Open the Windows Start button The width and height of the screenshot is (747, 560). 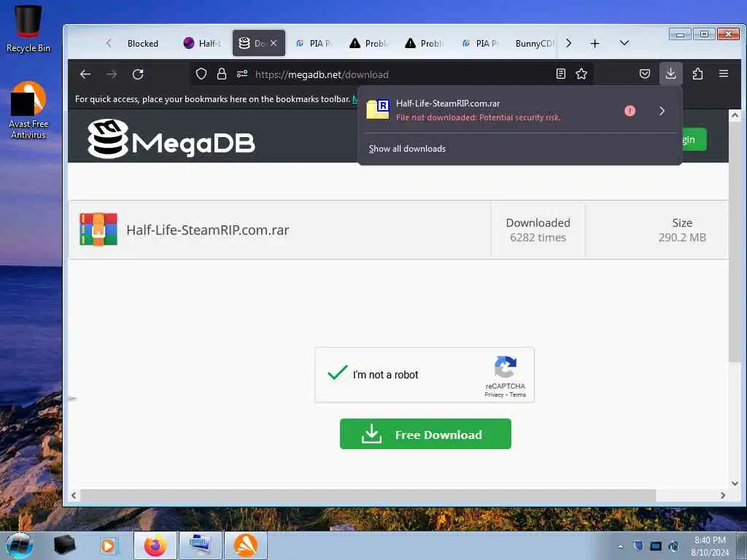coord(20,545)
